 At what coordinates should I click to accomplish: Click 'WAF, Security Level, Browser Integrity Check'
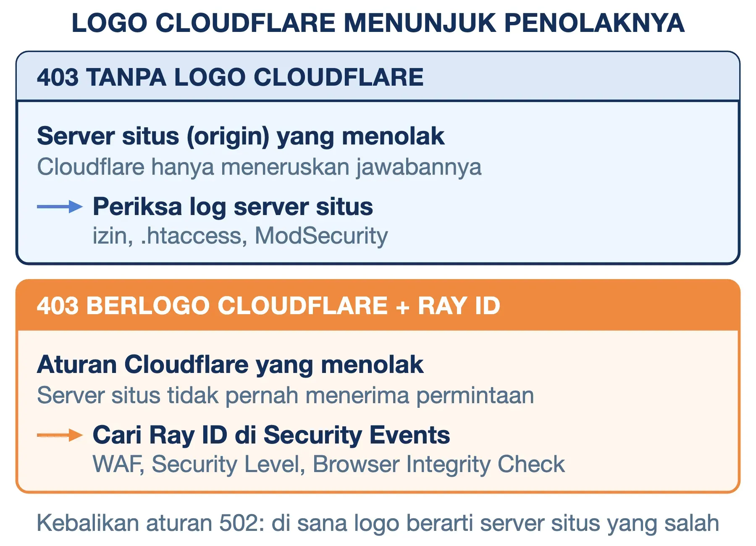pos(328,464)
